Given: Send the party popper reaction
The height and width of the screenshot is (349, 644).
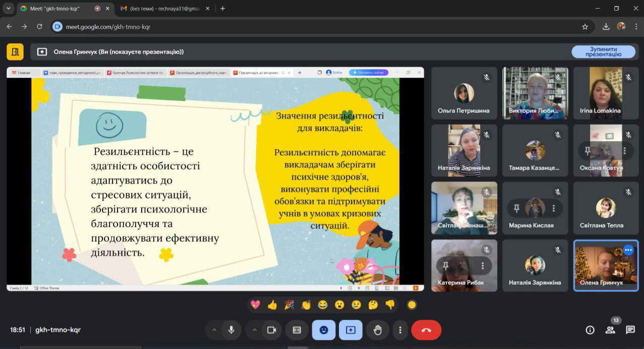Looking at the screenshot, I should [289, 305].
